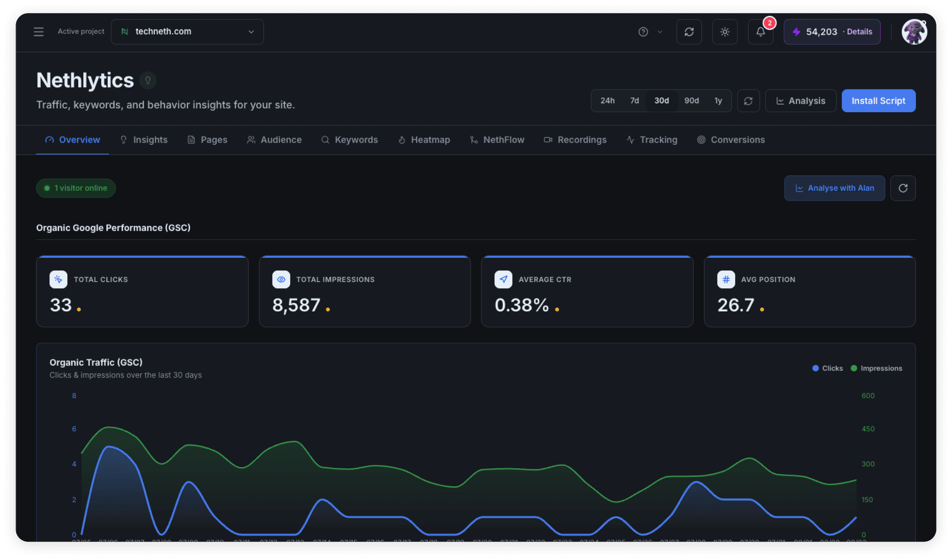Image resolution: width=952 pixels, height=560 pixels.
Task: Click Analyse with Alan button
Action: click(834, 188)
